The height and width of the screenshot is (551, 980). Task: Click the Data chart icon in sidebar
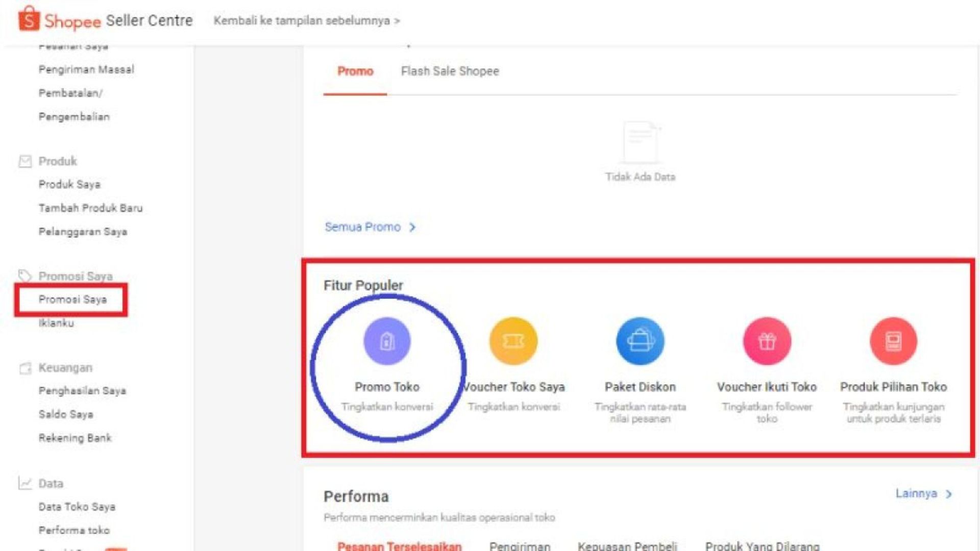26,483
